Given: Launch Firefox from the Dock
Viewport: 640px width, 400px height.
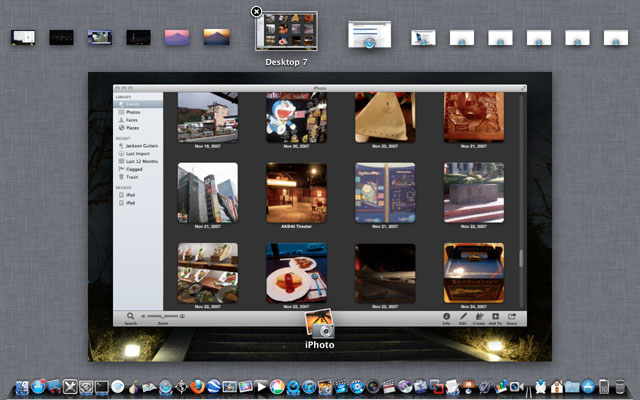Looking at the screenshot, I should pos(198,387).
